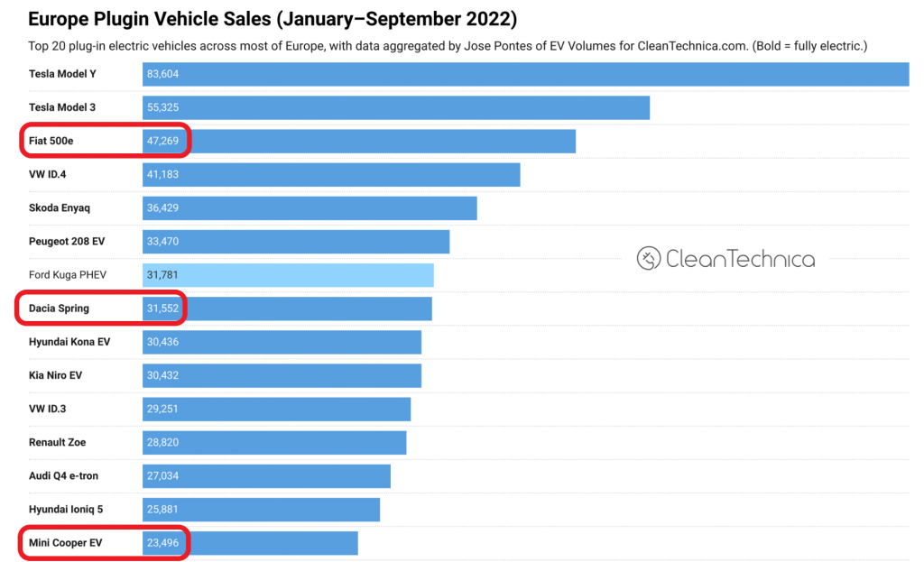Click the highlighted Mini Cooper EV label
The height and width of the screenshot is (562, 924).
point(65,543)
